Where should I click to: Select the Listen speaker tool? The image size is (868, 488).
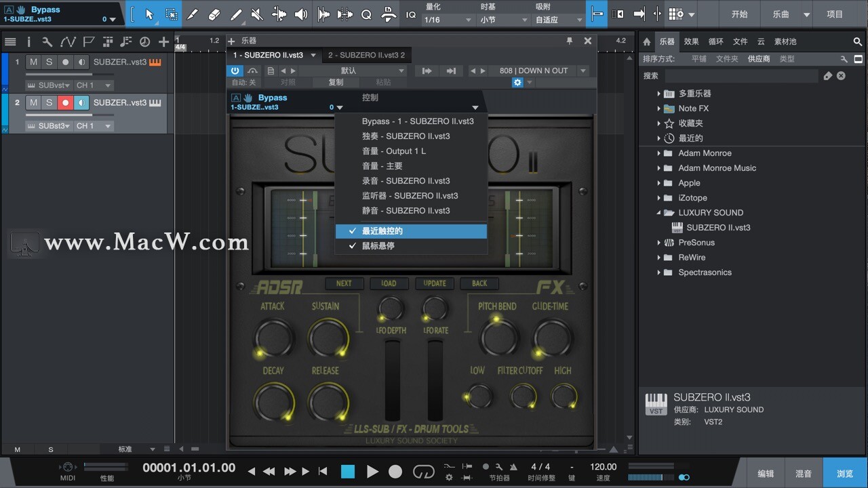[x=301, y=14]
